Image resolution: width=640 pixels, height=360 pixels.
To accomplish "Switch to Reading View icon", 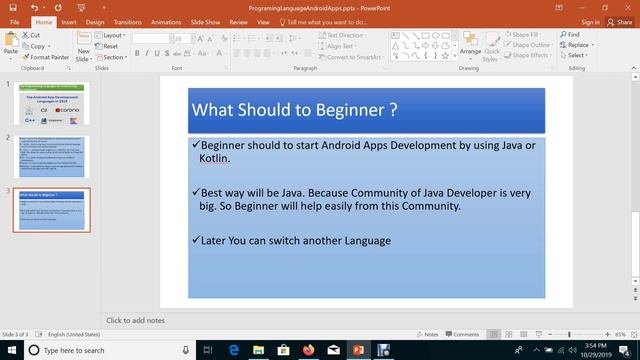I will coord(523,334).
